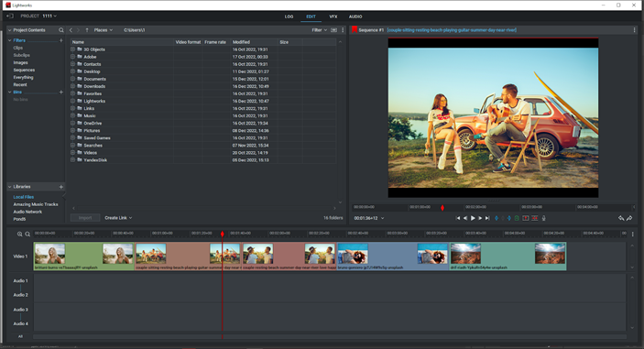Click the Audio 1 track label
644x349 pixels.
[20, 281]
